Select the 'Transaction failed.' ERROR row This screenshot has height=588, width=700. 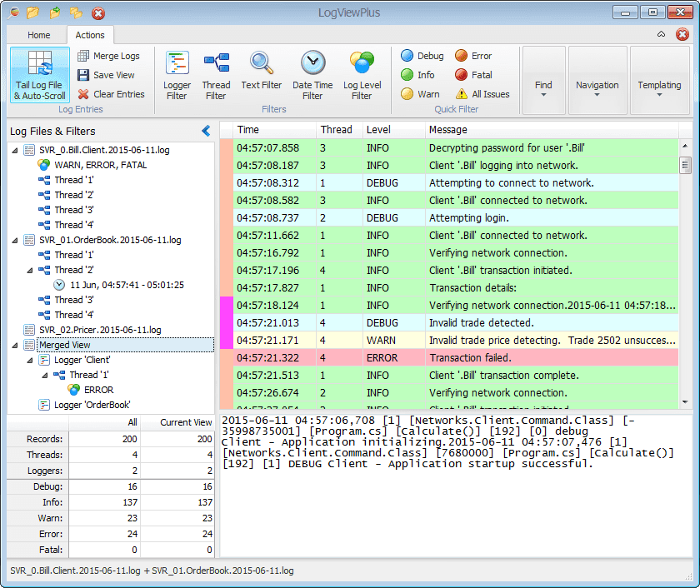pyautogui.click(x=456, y=358)
